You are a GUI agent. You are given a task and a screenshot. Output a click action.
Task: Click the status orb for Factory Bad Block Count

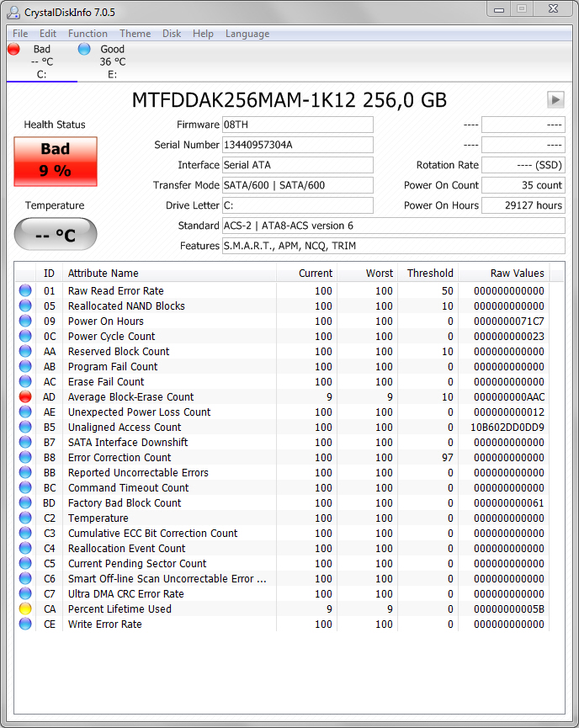[25, 502]
